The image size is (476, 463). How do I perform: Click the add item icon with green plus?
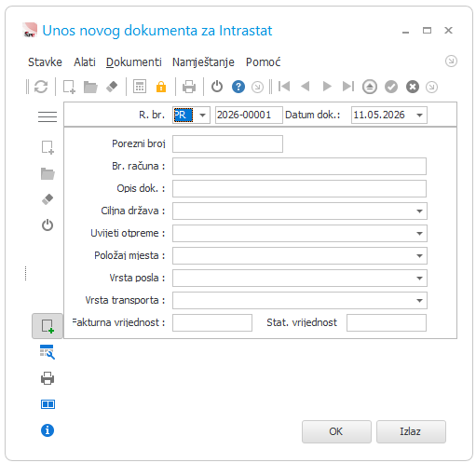coord(48,326)
